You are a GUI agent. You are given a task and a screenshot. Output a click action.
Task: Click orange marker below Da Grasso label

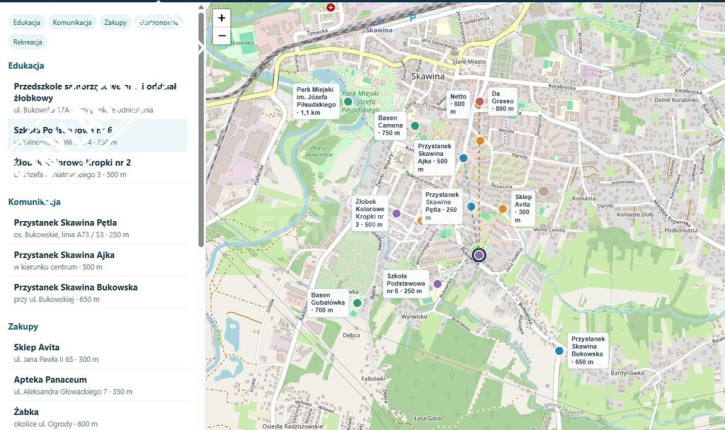(480, 141)
